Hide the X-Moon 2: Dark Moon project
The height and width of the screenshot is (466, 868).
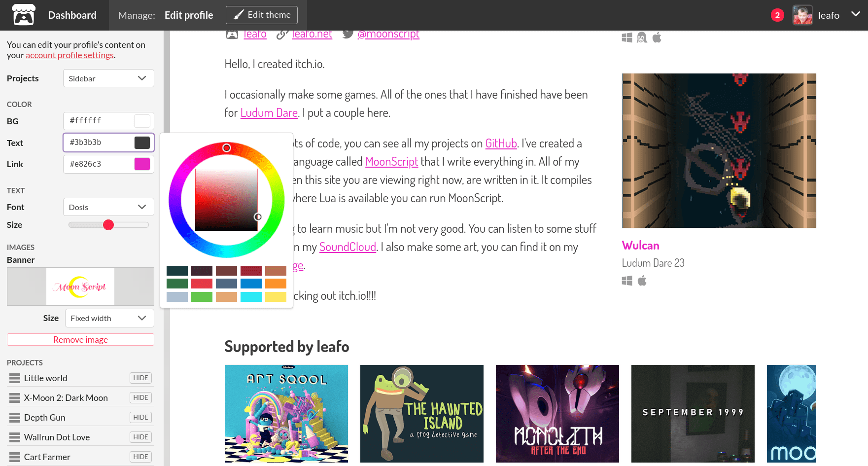tap(140, 397)
